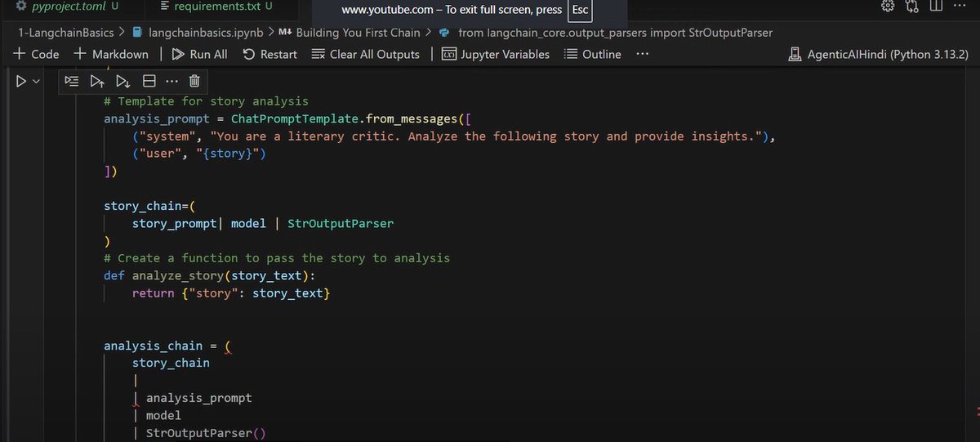Viewport: 980px width, 442px height.
Task: Click 1-LangchainBasics breadcrumb folder
Action: point(66,33)
